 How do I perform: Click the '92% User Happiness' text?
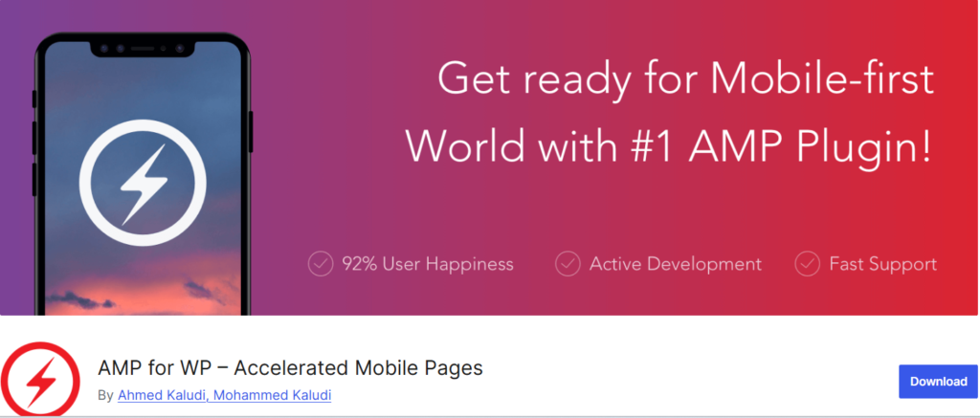pos(428,264)
